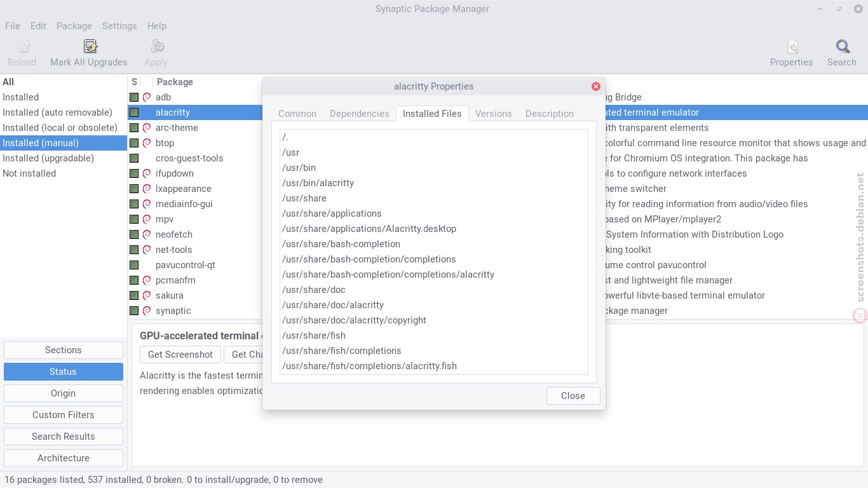Toggle status checkbox for ifupdown
This screenshot has width=868, height=488.
(x=134, y=173)
